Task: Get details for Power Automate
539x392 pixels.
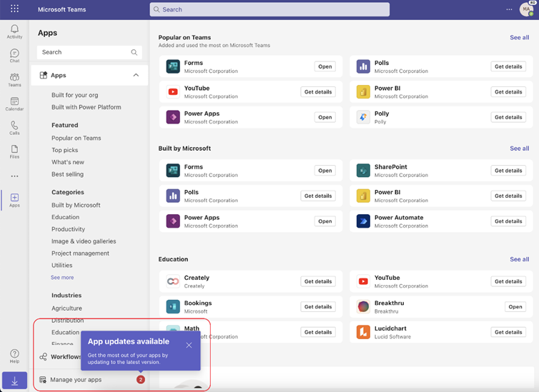Action: tap(508, 221)
